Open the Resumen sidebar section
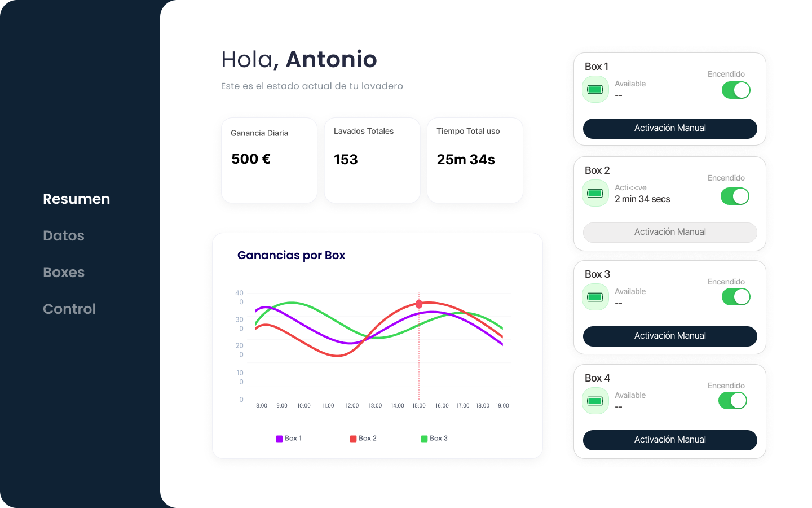 [76, 199]
